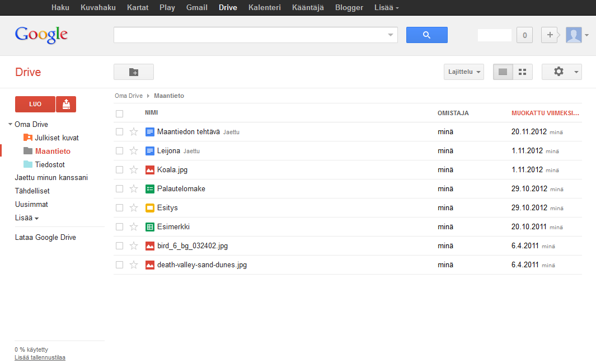Open Uusimmat in sidebar

(x=31, y=205)
